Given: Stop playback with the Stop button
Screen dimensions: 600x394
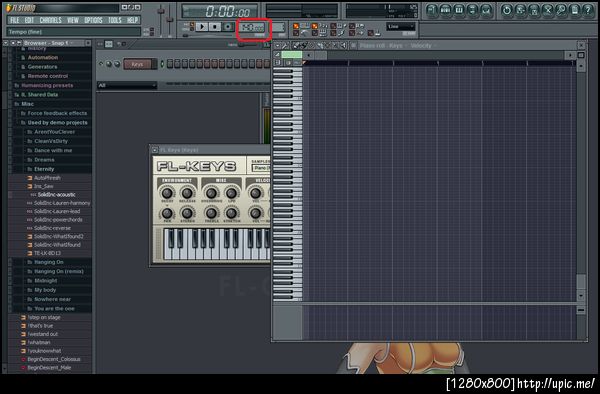Looking at the screenshot, I should pos(215,27).
